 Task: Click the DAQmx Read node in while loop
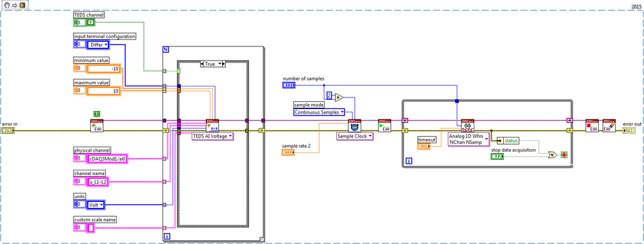[x=468, y=126]
